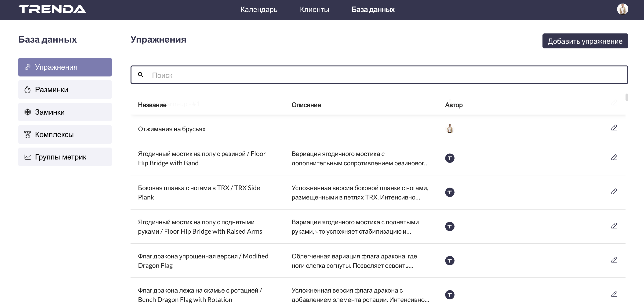Switch to Клиенты tab
The width and height of the screenshot is (644, 308).
[314, 10]
